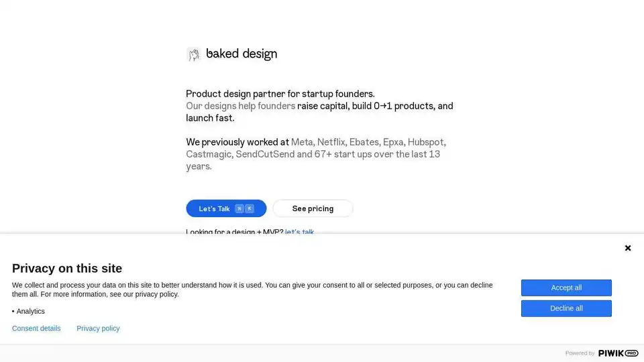Click the data collection notice paragraph

click(x=252, y=290)
